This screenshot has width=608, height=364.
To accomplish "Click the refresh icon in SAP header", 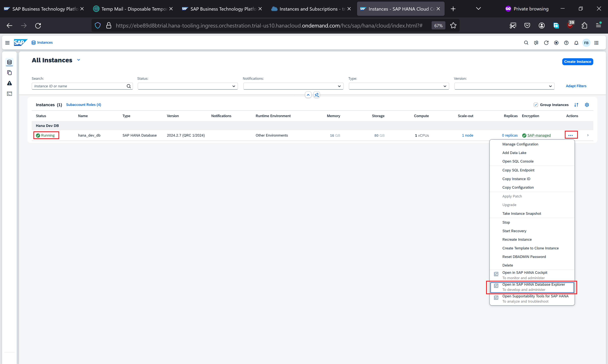I will (546, 43).
